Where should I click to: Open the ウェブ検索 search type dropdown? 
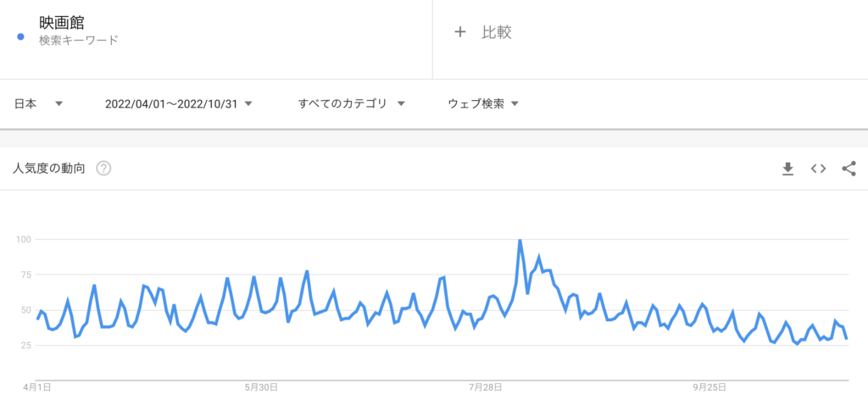click(x=483, y=103)
